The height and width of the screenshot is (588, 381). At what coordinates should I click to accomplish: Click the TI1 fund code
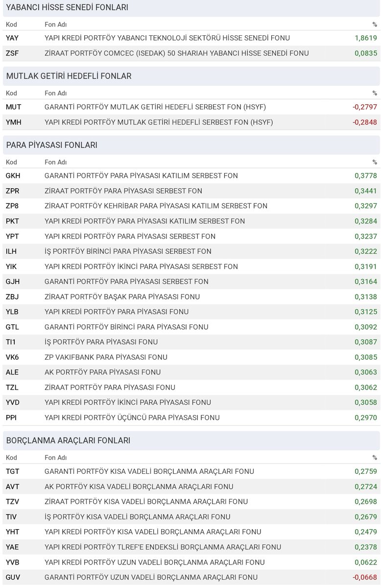tap(12, 342)
